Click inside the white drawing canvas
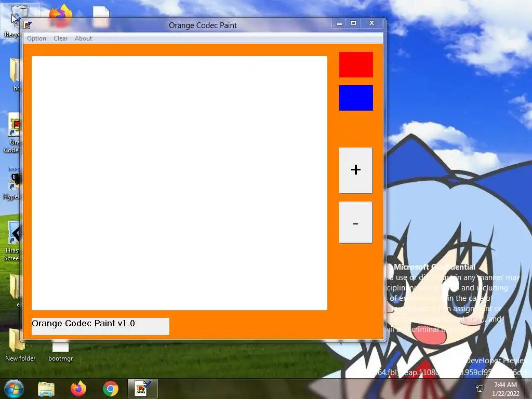This screenshot has height=399, width=532. (x=179, y=183)
